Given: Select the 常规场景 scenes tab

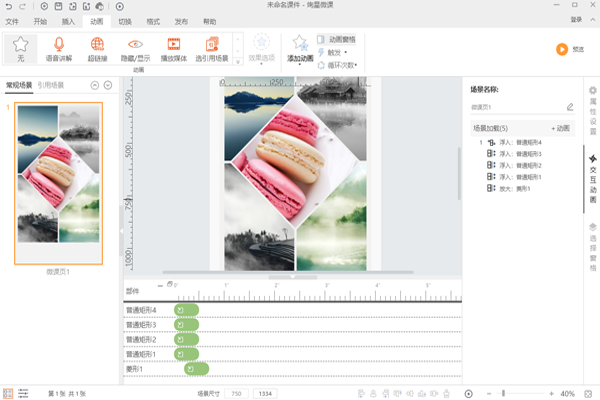Looking at the screenshot, I should tap(19, 85).
